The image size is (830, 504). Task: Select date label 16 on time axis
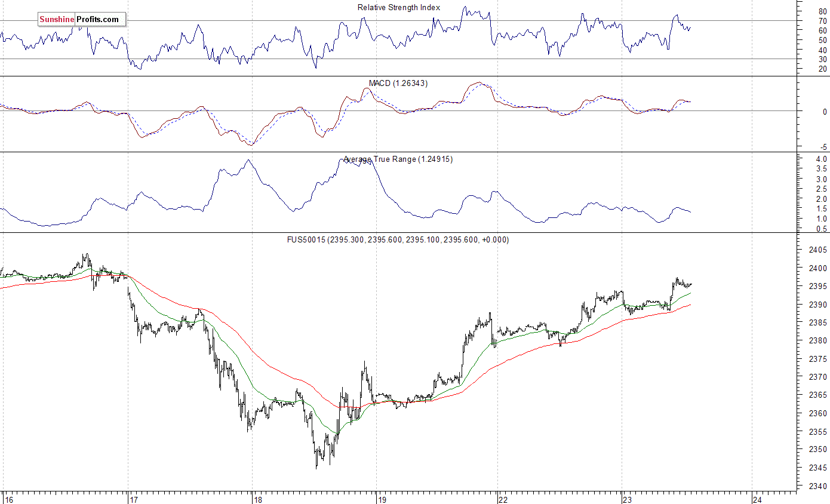click(x=8, y=499)
